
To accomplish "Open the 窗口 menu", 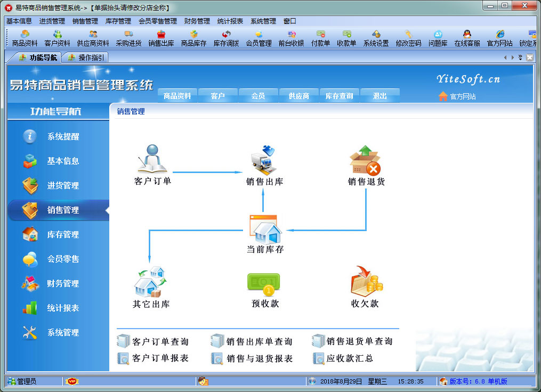I will [x=290, y=21].
